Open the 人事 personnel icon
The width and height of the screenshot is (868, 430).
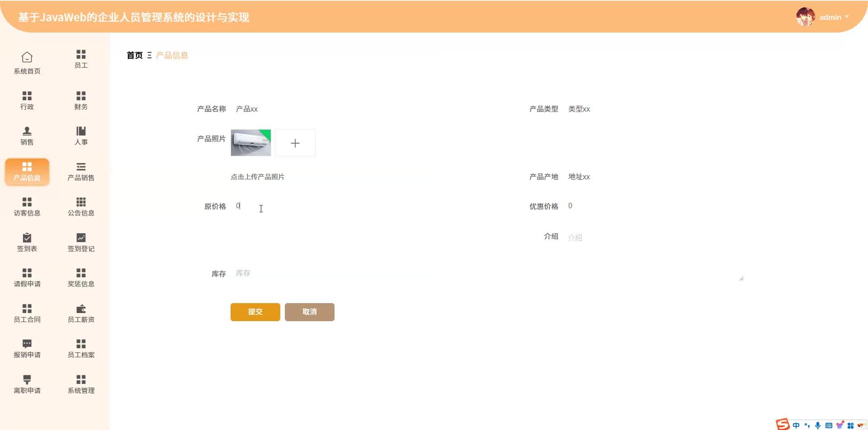tap(81, 131)
